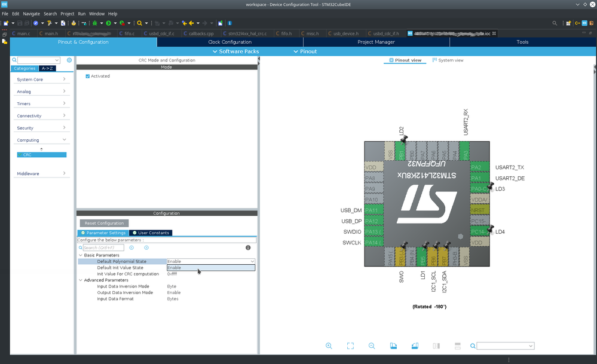
Task: Open the stm32l4xx_hal_crc.c editor tab
Action: pyautogui.click(x=245, y=33)
